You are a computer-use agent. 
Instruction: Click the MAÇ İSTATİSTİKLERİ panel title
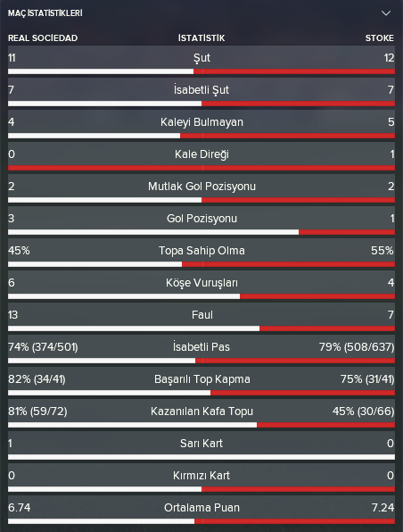tap(45, 13)
